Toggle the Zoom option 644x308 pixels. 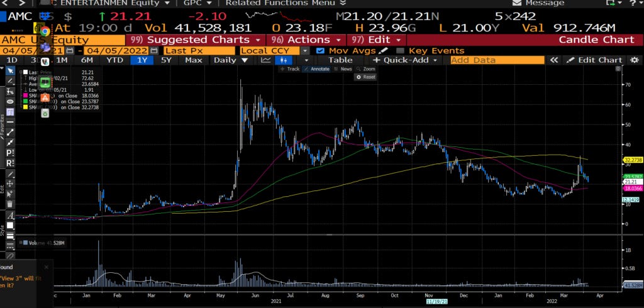(366, 69)
